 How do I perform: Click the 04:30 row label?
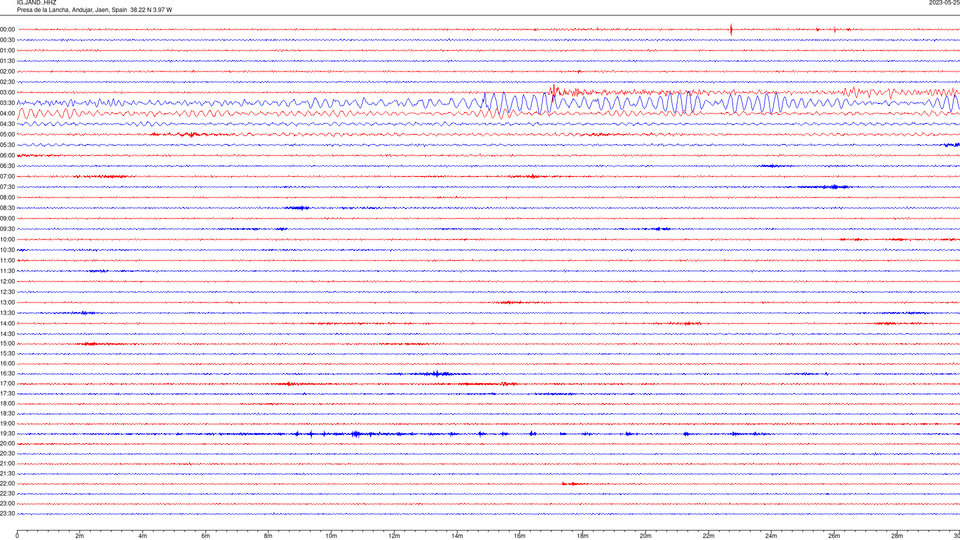tap(7, 124)
